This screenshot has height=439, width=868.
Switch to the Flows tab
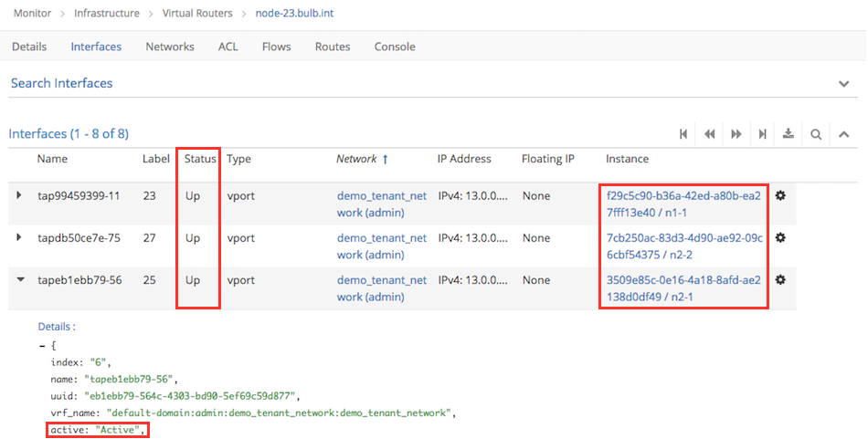(x=276, y=47)
